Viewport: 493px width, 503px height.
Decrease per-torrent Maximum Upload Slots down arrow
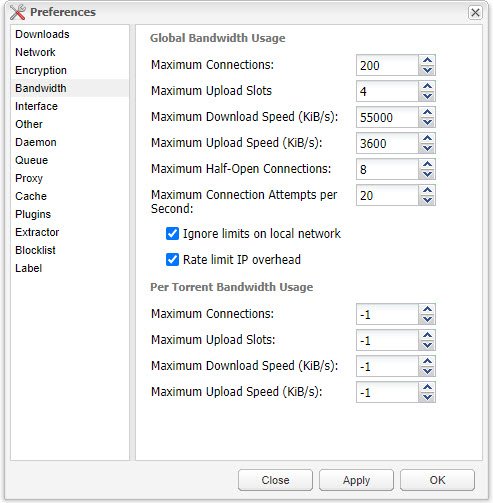pos(427,345)
